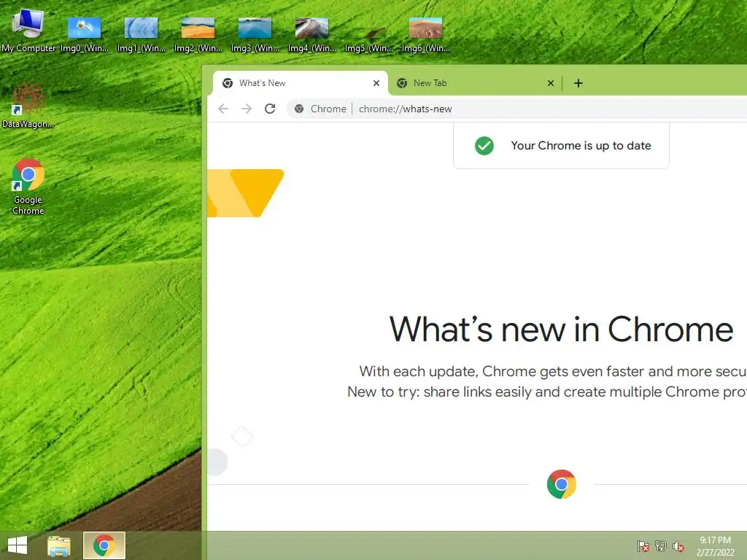Click the Chrome site info chip

point(320,109)
